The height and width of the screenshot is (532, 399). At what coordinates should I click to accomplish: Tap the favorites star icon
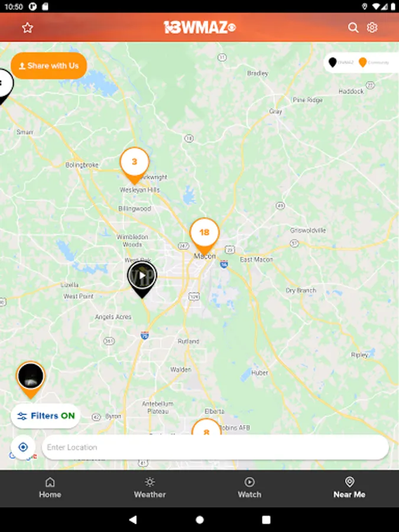27,28
